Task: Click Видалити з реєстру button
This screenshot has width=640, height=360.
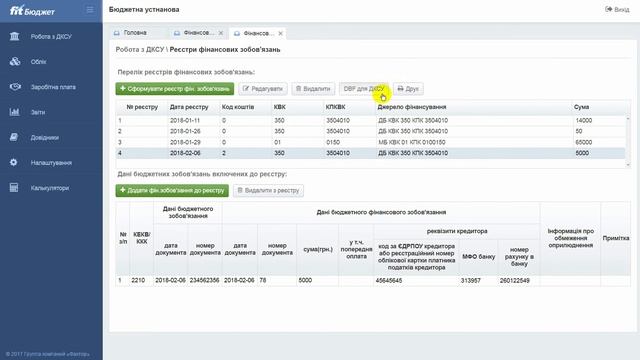Action: [268, 190]
